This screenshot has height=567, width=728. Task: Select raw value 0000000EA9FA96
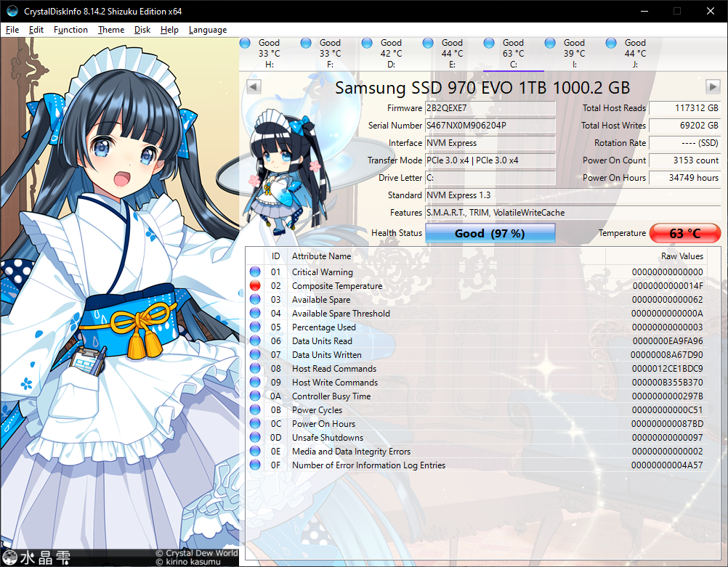(668, 341)
